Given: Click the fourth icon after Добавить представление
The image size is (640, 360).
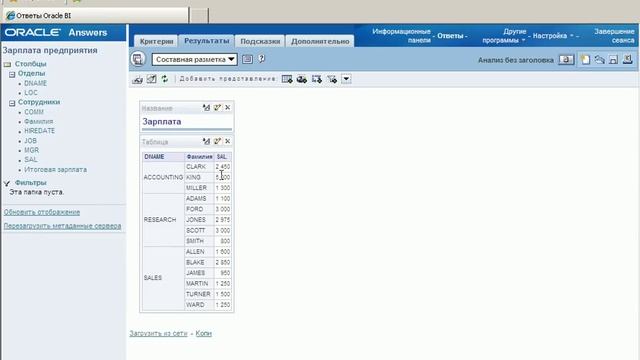Looking at the screenshot, I should click(x=332, y=79).
